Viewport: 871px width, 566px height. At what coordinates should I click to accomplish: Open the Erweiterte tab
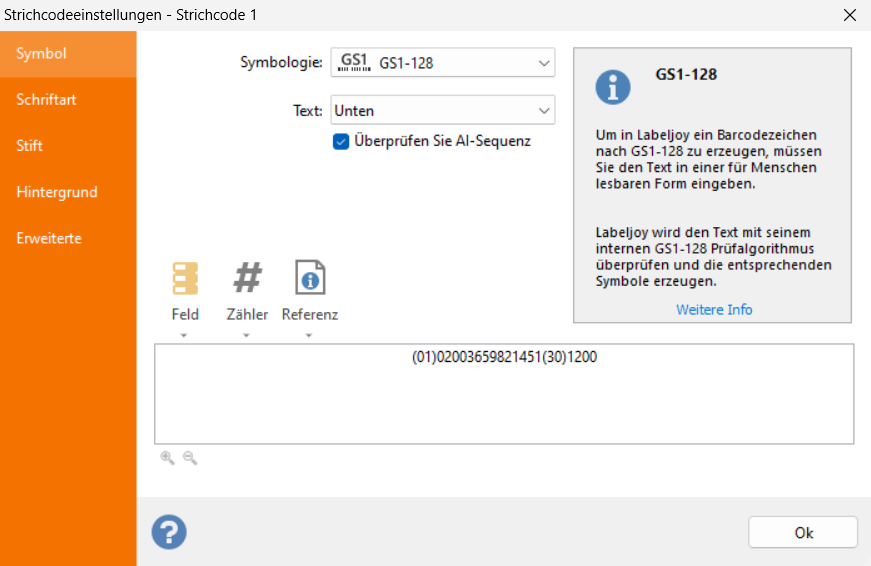tap(68, 238)
